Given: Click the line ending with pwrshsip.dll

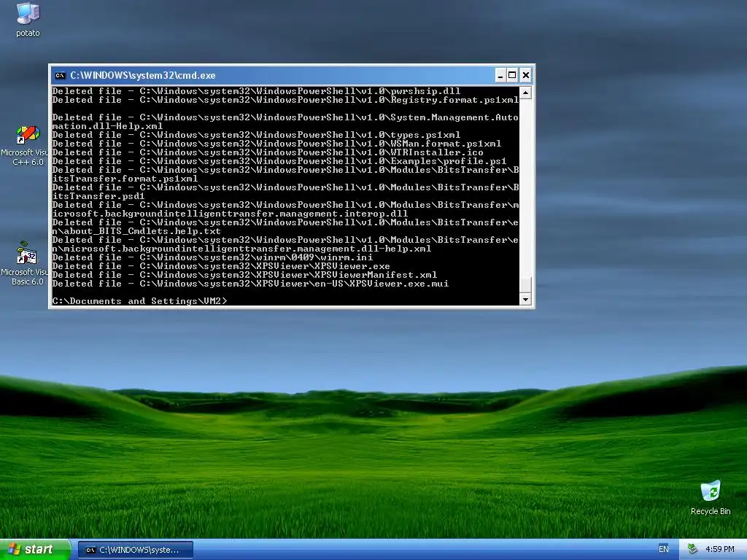Looking at the screenshot, I should [x=256, y=91].
